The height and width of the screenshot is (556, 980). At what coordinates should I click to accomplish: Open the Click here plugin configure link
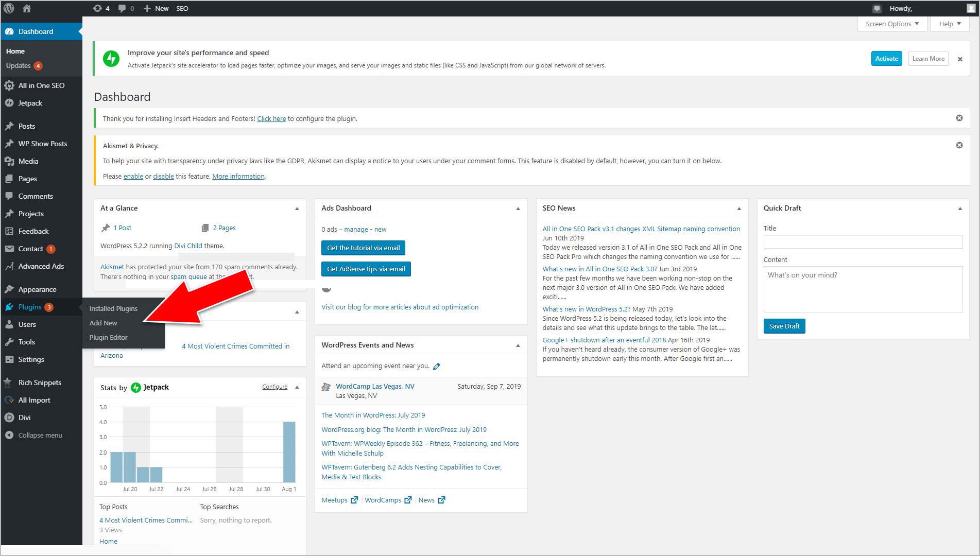click(x=271, y=118)
